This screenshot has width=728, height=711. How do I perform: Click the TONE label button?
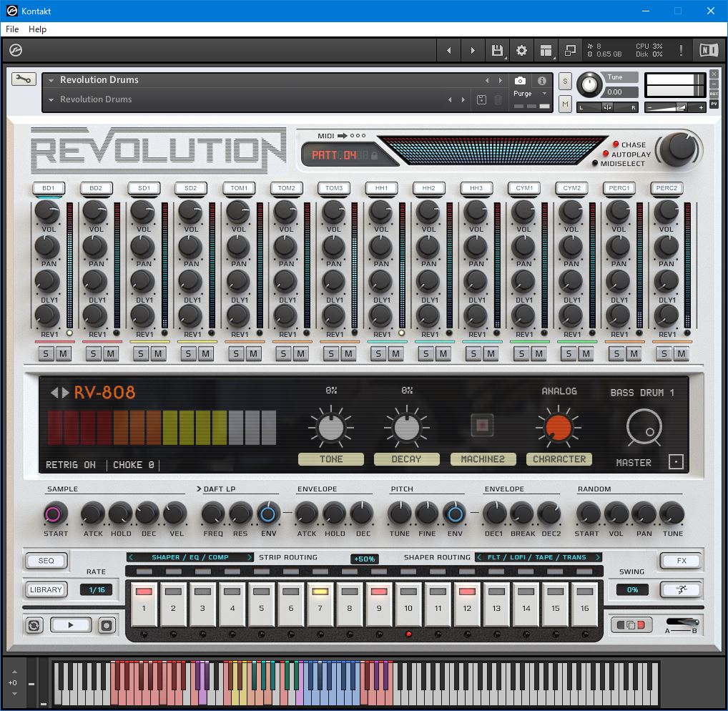[331, 459]
